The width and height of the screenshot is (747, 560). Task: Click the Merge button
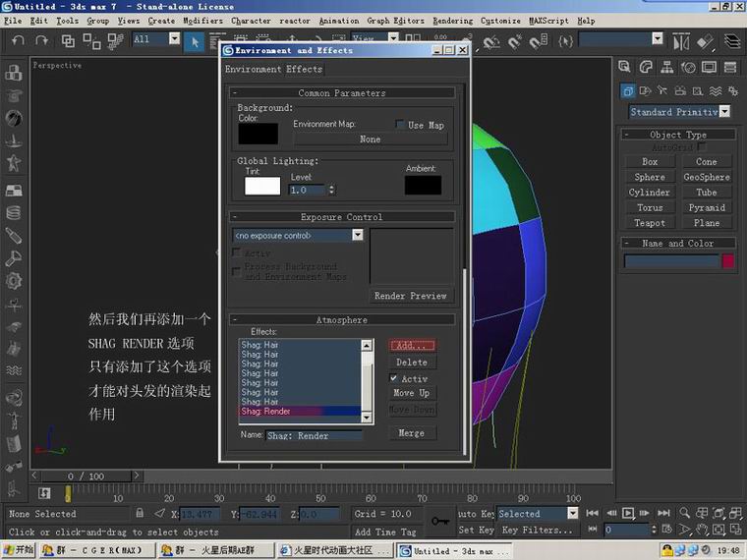(x=412, y=433)
